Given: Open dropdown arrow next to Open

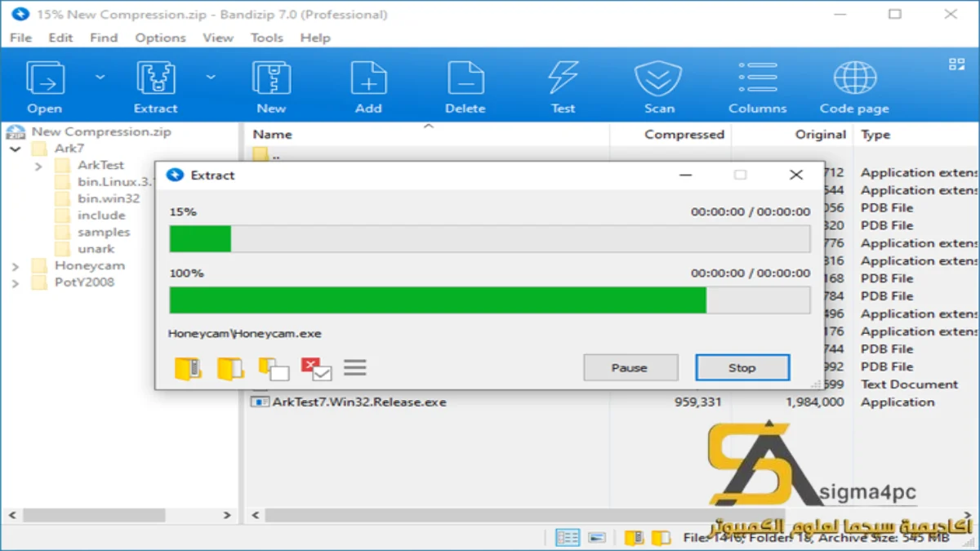Looking at the screenshot, I should coord(100,78).
